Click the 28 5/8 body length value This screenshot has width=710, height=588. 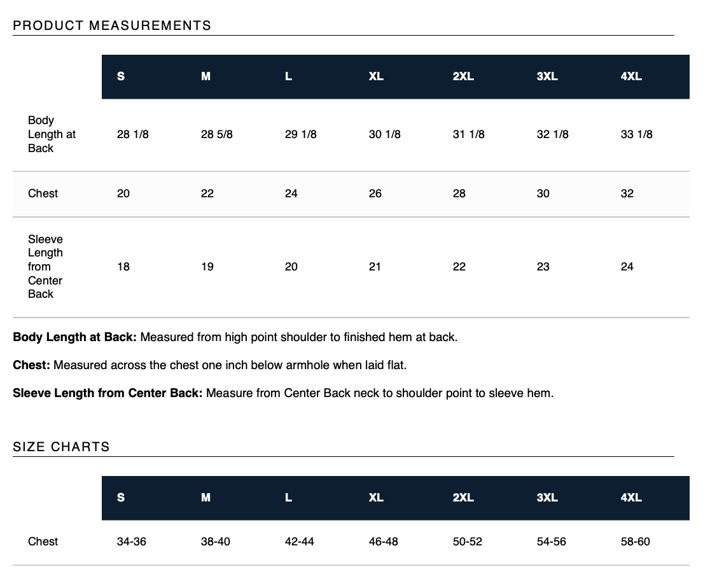(x=217, y=134)
